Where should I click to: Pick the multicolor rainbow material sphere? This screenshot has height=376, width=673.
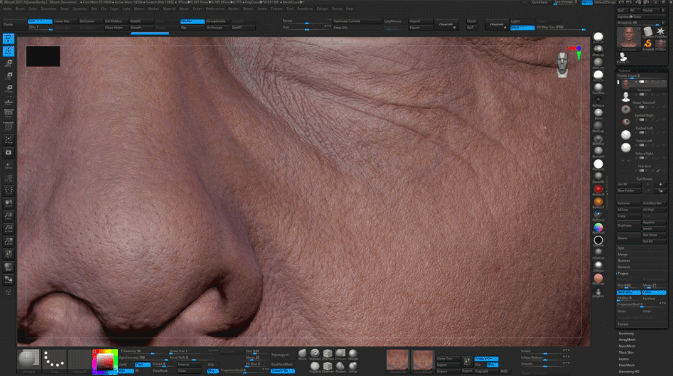[x=598, y=227]
